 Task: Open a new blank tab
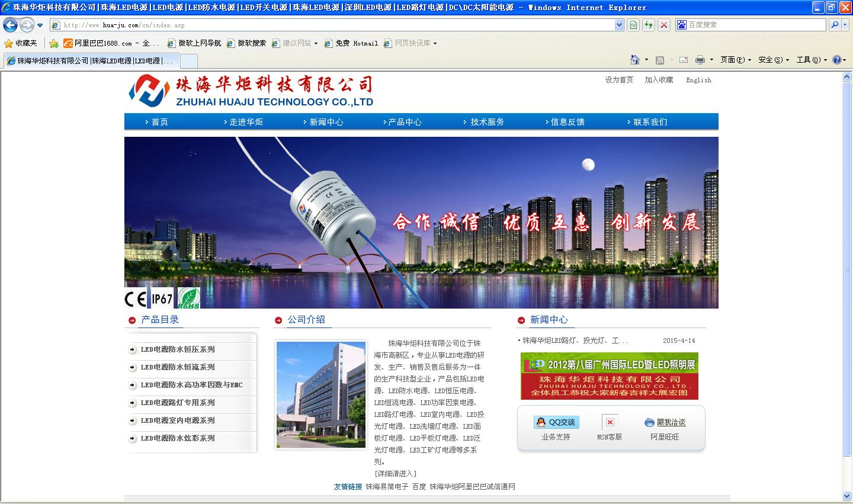188,60
